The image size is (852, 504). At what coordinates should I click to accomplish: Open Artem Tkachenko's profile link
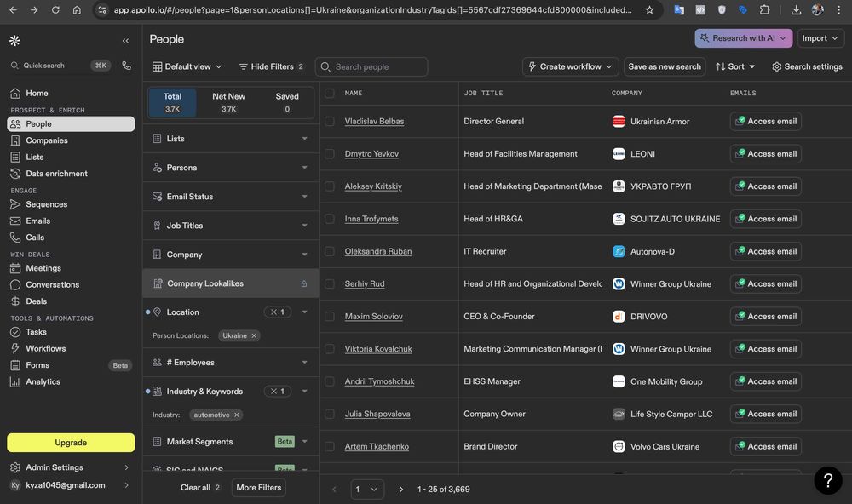click(377, 446)
